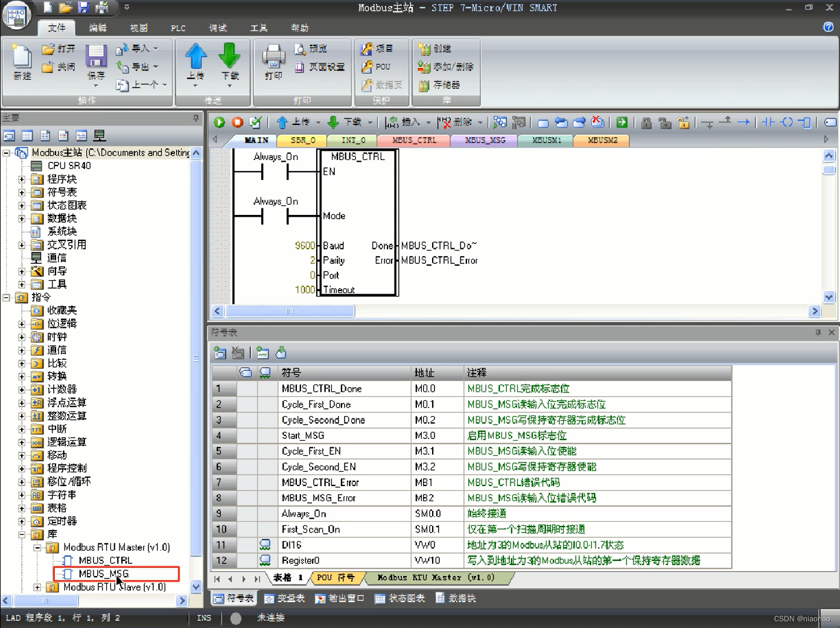Click the create undefined symbols icon in symbol panel
This screenshot has width=840, height=628.
click(262, 353)
